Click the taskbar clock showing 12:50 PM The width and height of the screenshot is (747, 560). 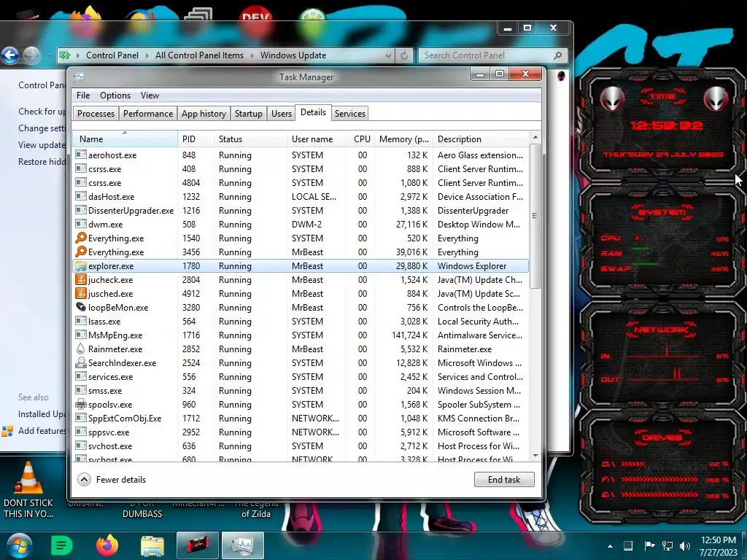[x=719, y=545]
